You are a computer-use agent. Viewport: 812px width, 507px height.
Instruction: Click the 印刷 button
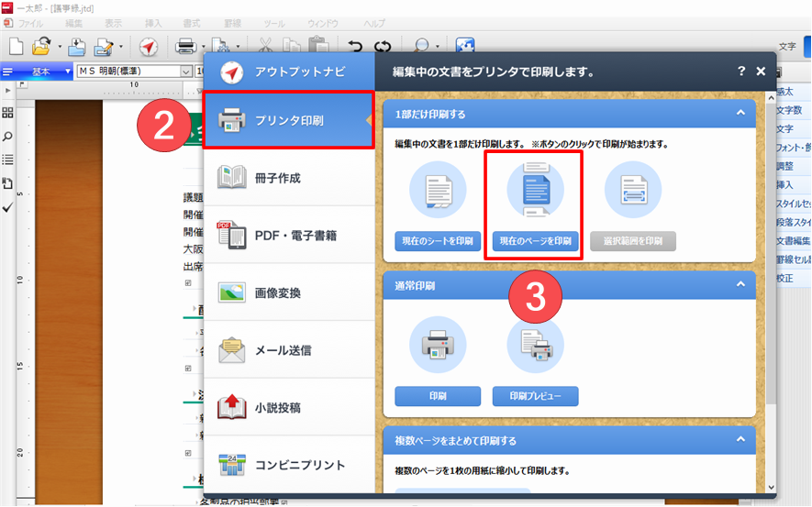pyautogui.click(x=438, y=396)
